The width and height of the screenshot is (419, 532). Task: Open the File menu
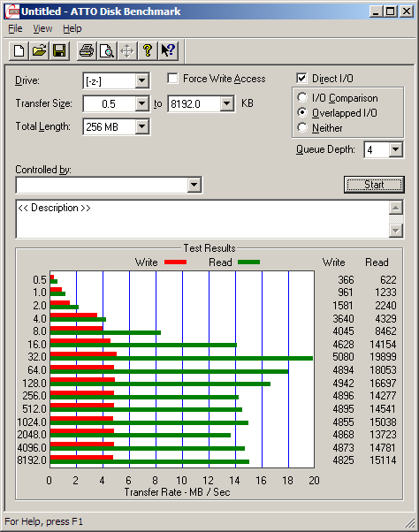tap(15, 28)
